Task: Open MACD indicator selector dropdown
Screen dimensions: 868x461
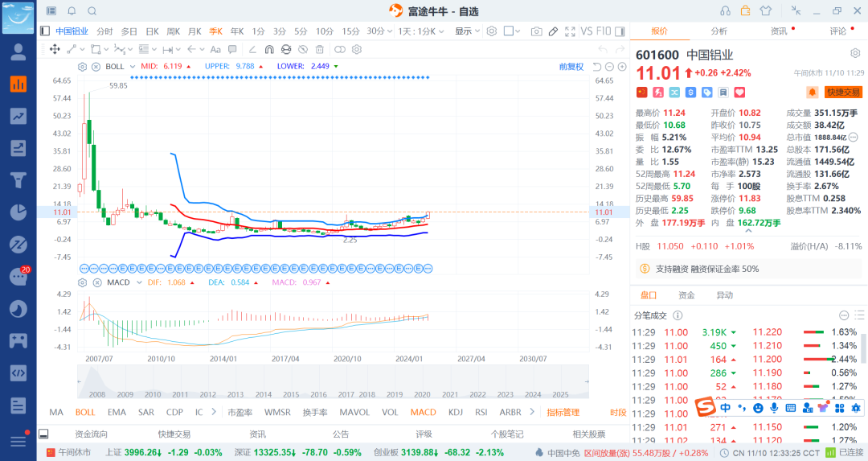Action: (139, 282)
